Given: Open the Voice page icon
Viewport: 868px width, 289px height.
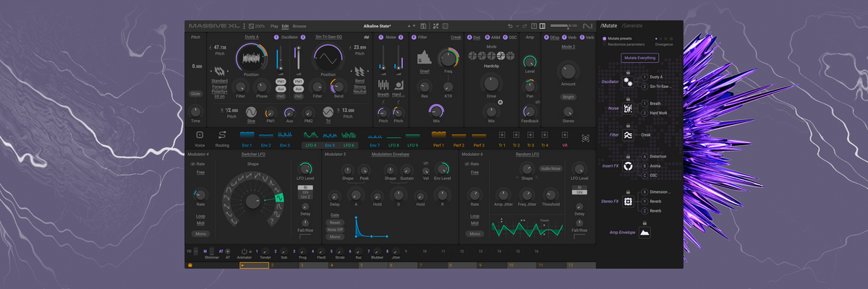Looking at the screenshot, I should coord(200,135).
